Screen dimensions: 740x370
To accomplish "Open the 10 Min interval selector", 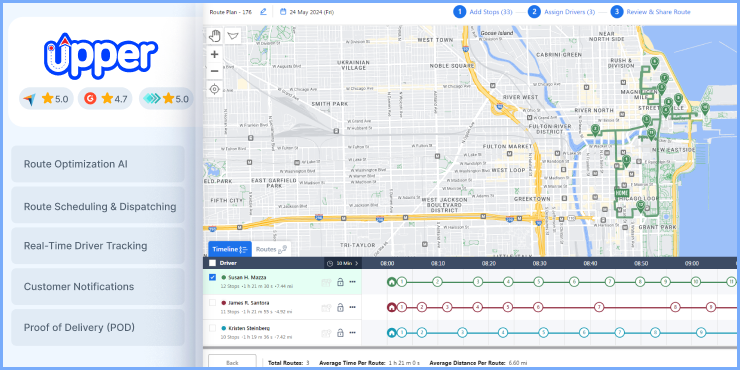I will point(343,263).
